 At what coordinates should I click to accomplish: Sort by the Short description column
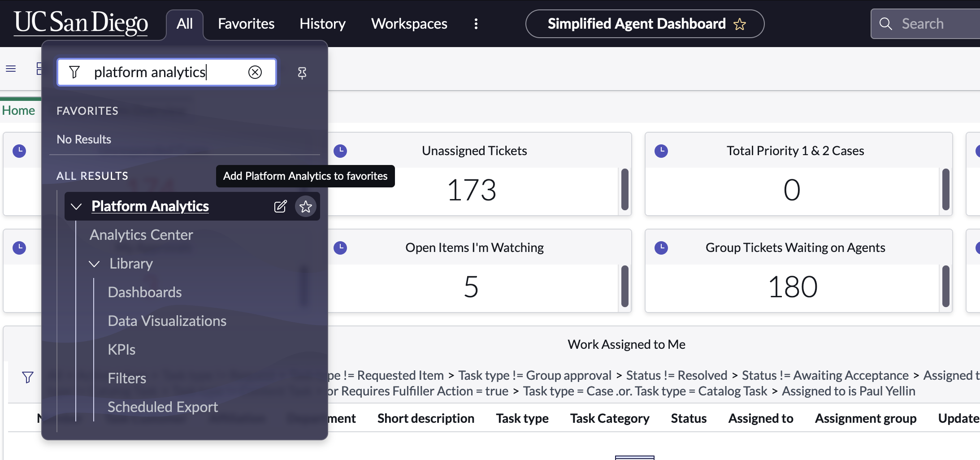click(x=426, y=418)
